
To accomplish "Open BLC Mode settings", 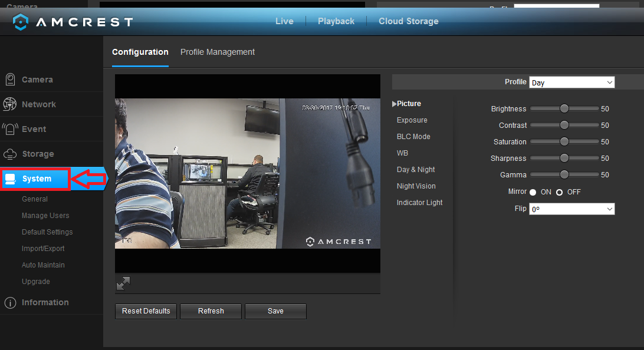I will [x=413, y=137].
